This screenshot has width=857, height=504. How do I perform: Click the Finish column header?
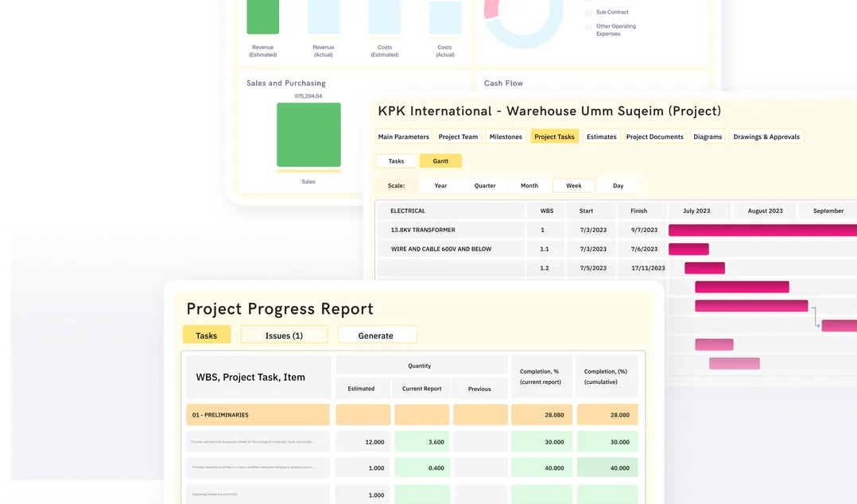(642, 211)
